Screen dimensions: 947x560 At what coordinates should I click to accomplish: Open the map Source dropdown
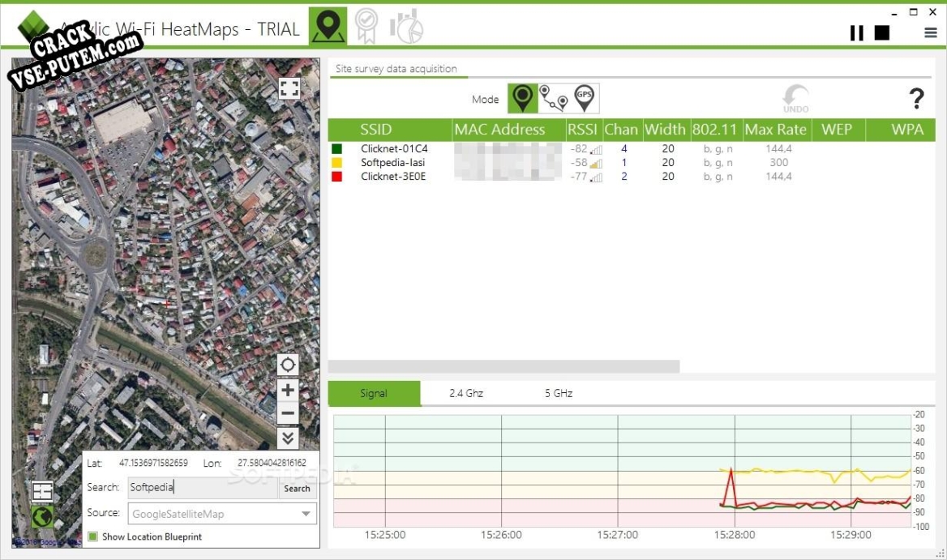click(222, 514)
